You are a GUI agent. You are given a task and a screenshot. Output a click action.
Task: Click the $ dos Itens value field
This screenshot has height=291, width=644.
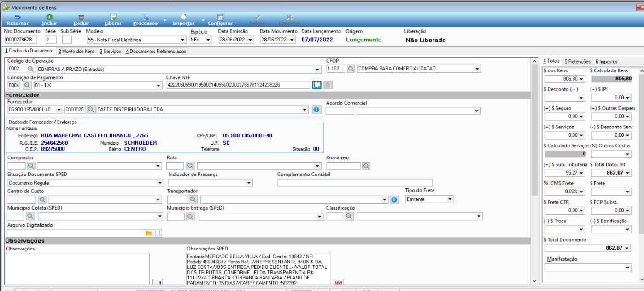pyautogui.click(x=565, y=79)
